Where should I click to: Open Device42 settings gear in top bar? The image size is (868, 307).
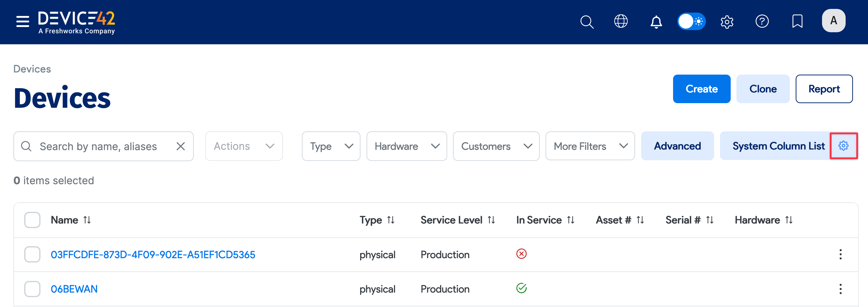click(x=727, y=21)
